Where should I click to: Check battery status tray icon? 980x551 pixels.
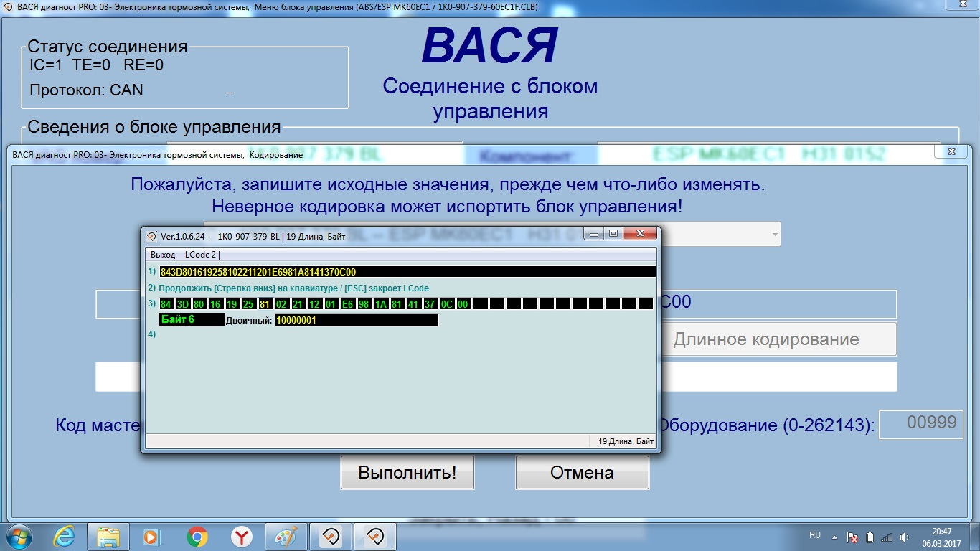870,537
